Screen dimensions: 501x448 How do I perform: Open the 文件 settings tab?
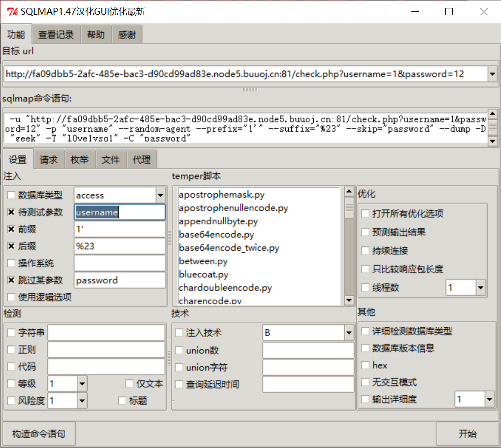110,160
